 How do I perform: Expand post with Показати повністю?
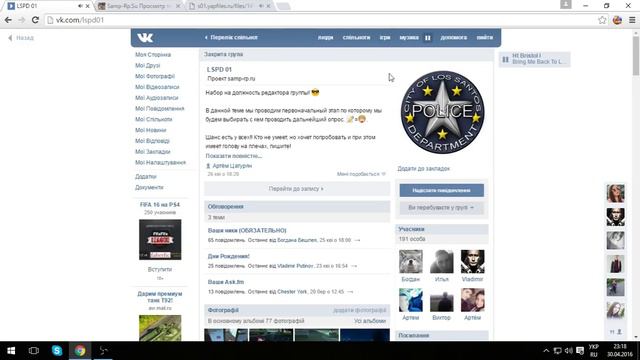click(233, 156)
